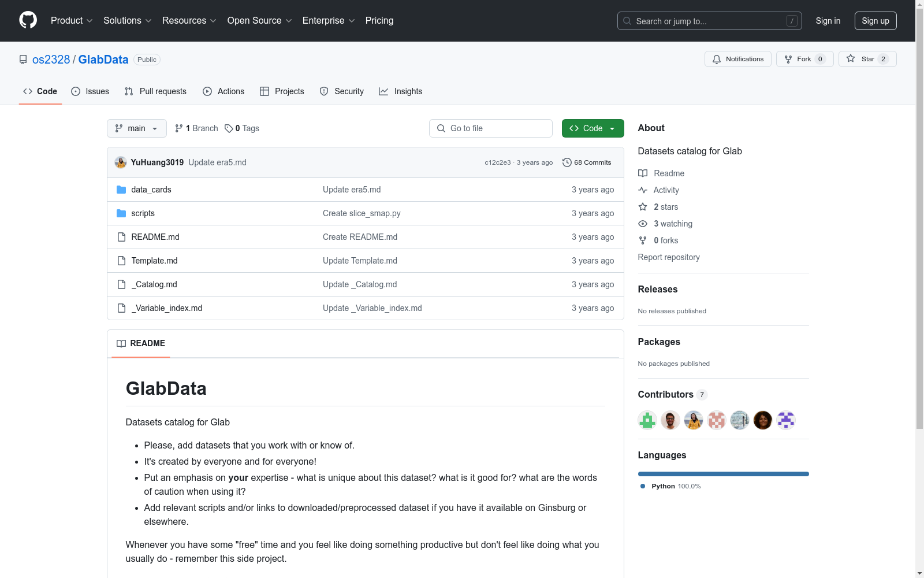Click the Sign up button
924x578 pixels.
[x=875, y=21]
